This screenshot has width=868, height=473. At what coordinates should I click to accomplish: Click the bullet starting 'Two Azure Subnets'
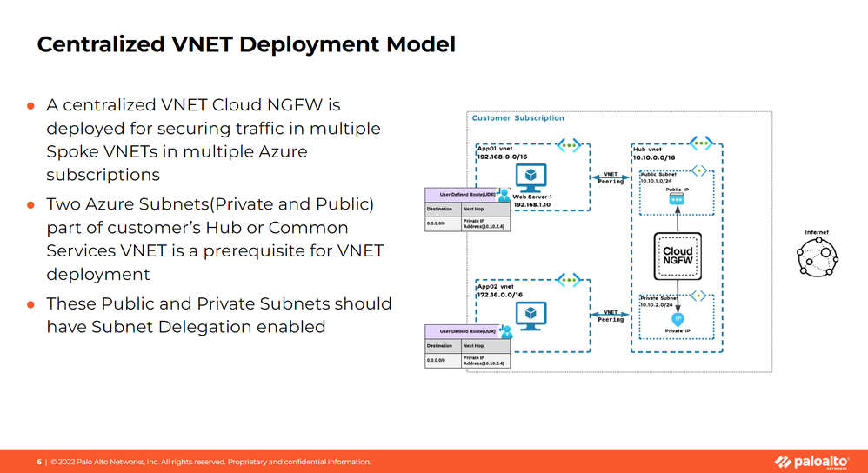tap(215, 239)
